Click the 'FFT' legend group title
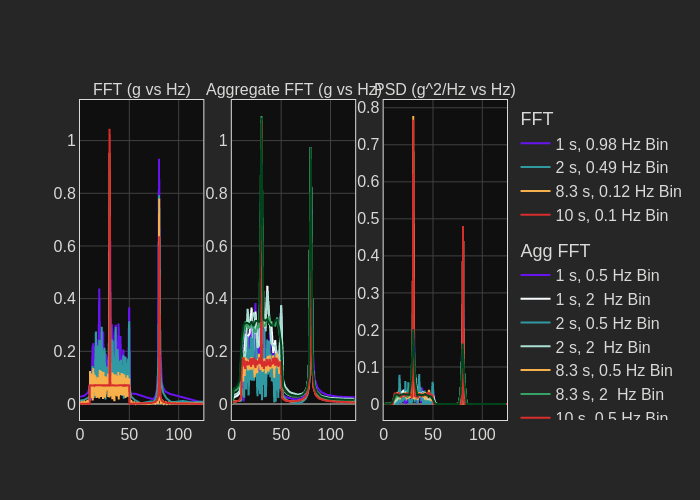 click(x=537, y=119)
